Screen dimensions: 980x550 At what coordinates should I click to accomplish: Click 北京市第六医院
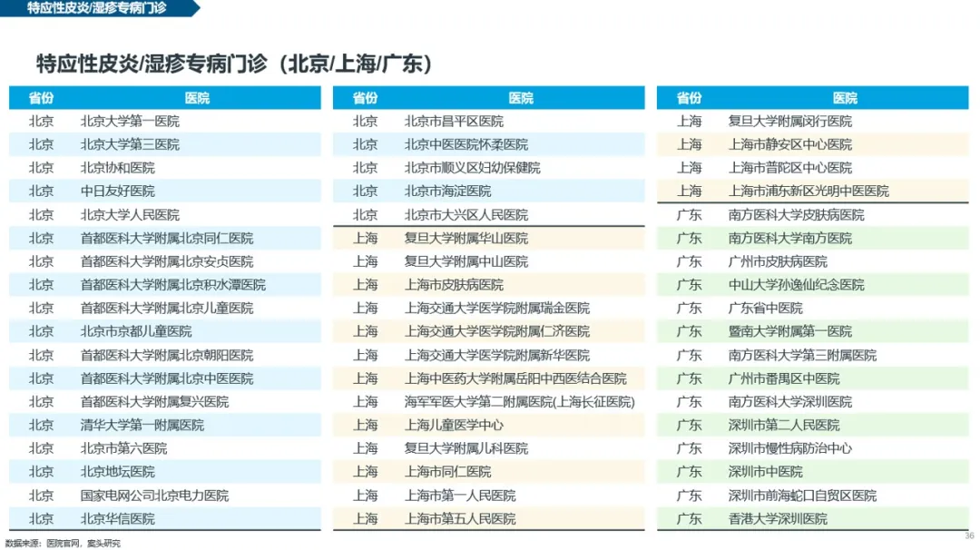(x=123, y=448)
